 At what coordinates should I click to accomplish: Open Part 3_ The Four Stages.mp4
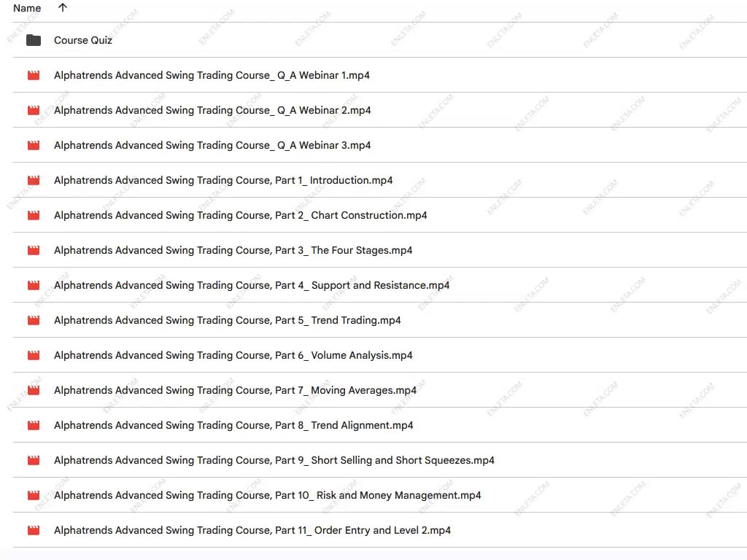coord(233,250)
